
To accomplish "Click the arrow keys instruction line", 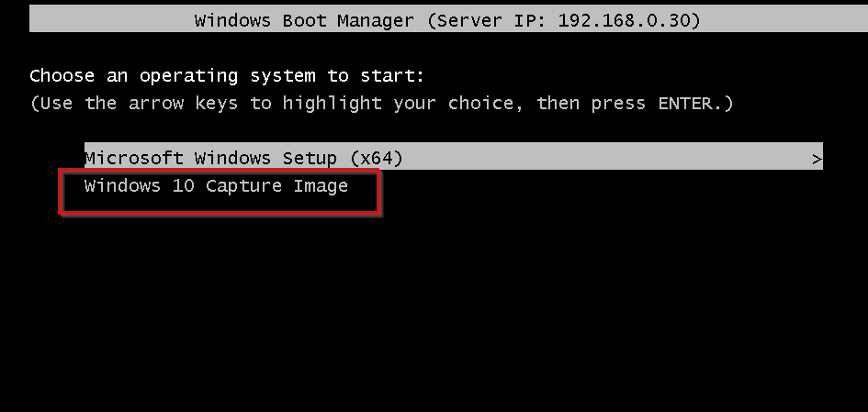I will 381,103.
